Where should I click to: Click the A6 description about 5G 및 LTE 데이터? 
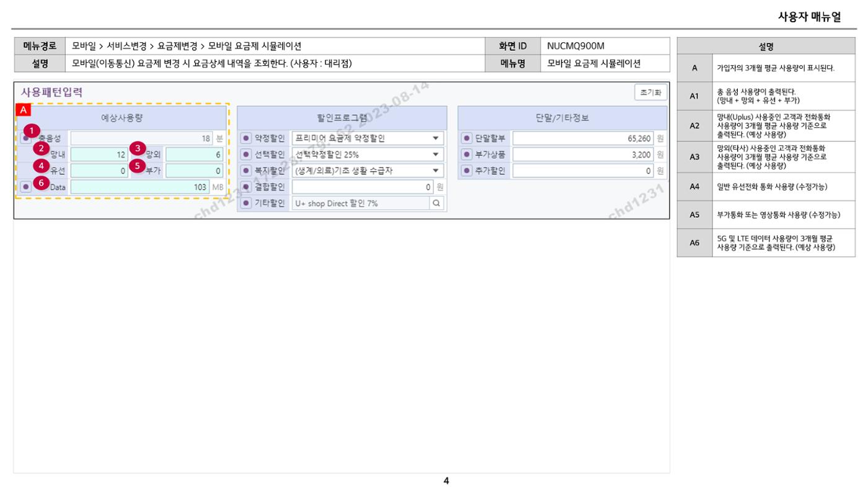coord(776,243)
